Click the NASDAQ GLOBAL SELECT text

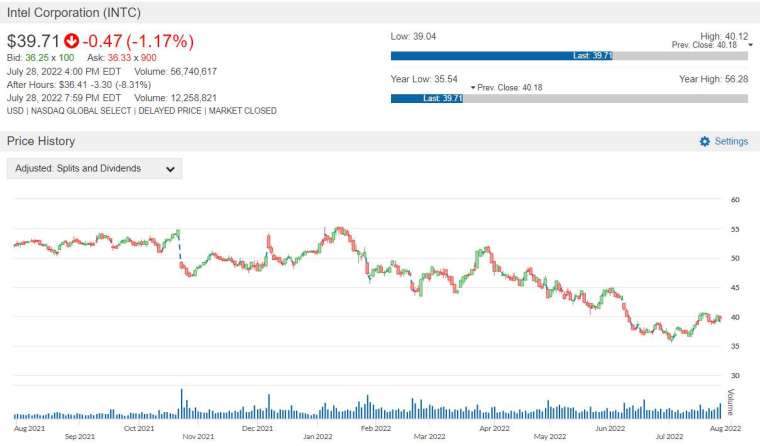coord(81,111)
